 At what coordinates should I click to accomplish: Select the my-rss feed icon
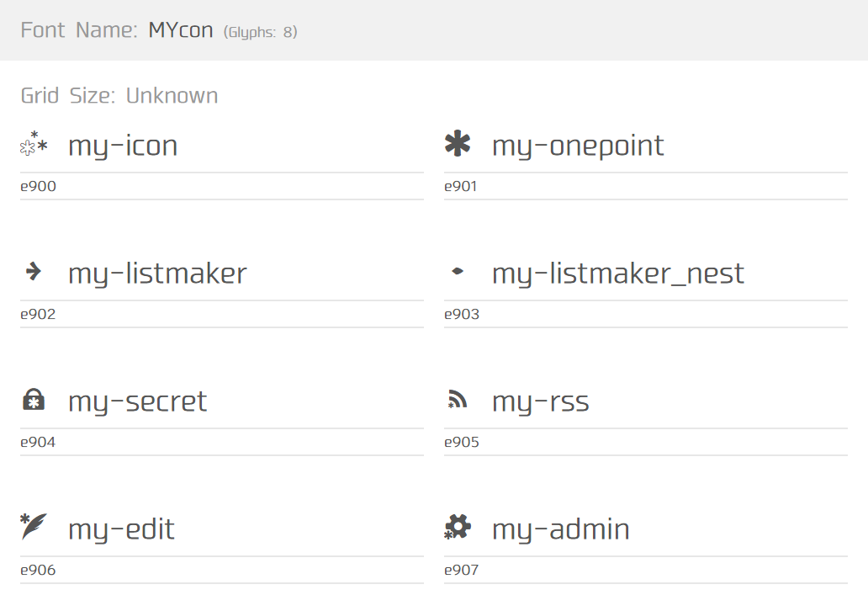(457, 400)
